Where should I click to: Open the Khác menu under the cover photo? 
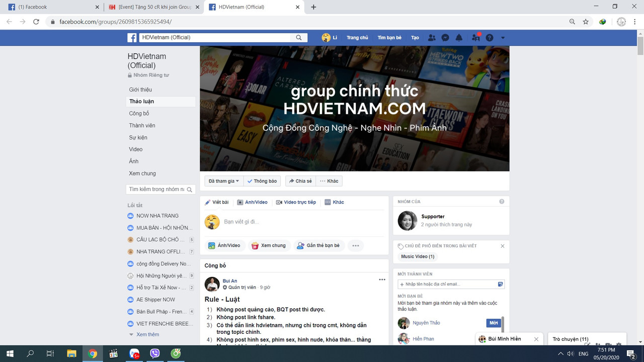pyautogui.click(x=329, y=181)
